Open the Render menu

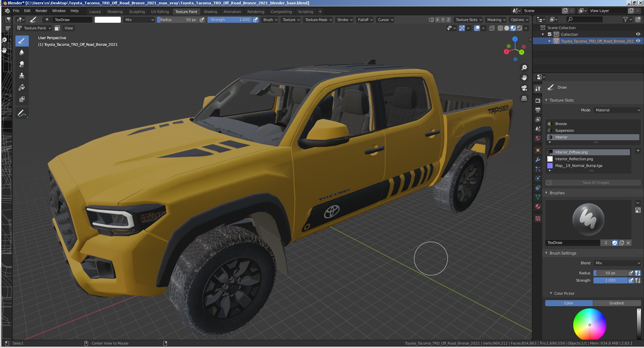click(x=41, y=11)
